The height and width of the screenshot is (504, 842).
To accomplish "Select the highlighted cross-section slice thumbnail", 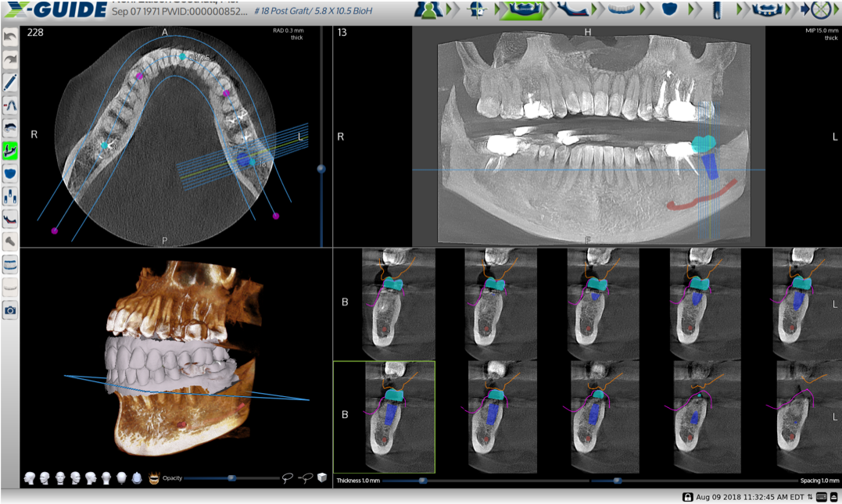I will [384, 407].
